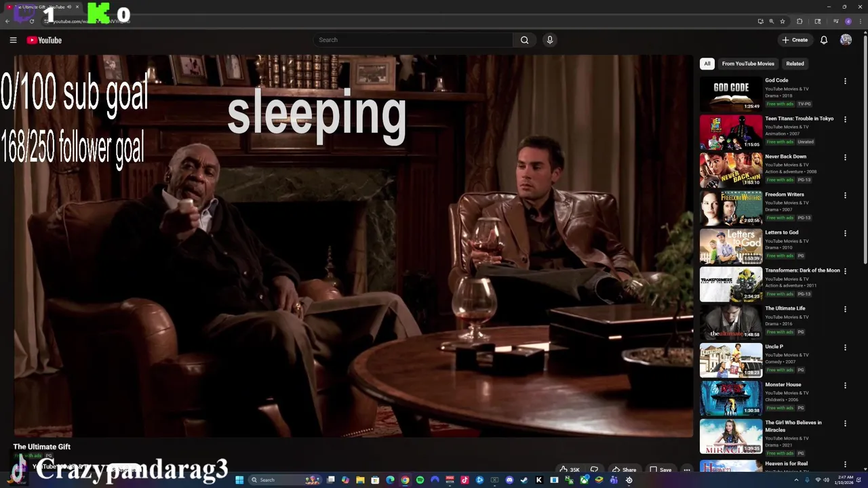Click the Windows taskbar Search box

(285, 480)
